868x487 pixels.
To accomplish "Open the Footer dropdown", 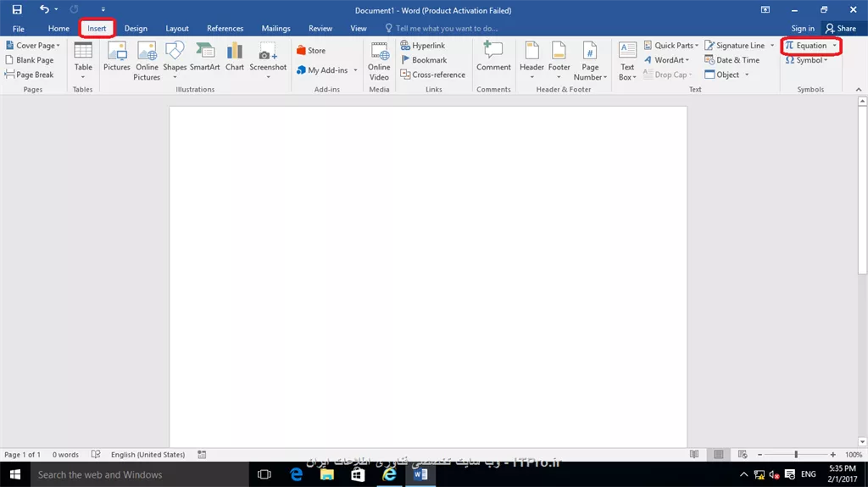I will (559, 61).
